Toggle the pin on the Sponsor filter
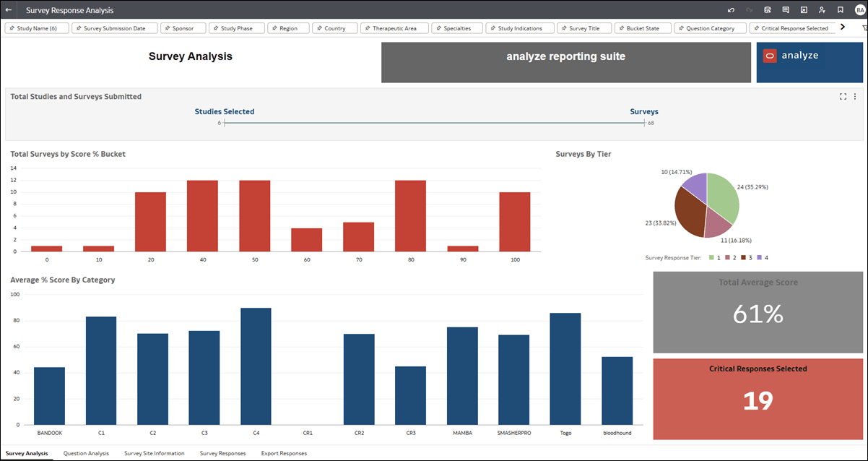The height and width of the screenshot is (461, 868). pos(168,27)
